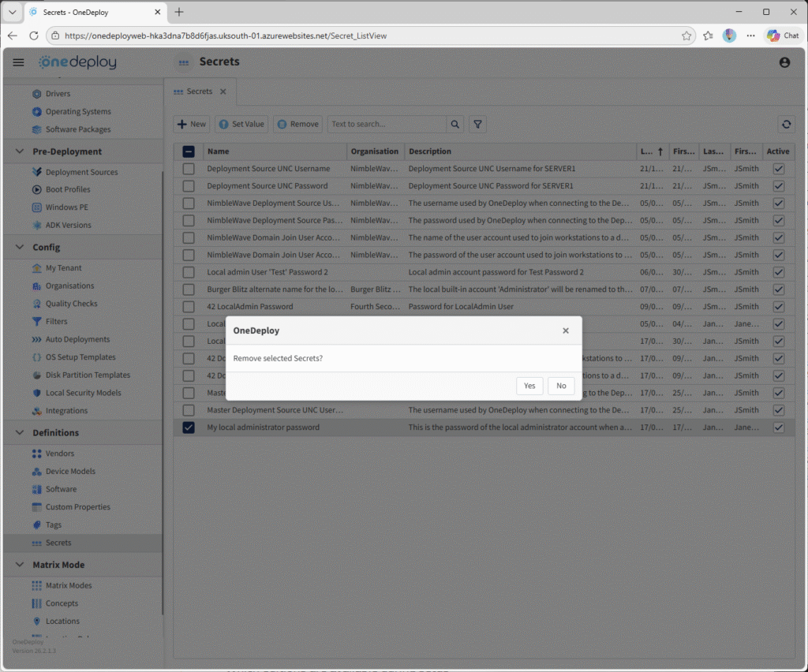
Task: Select the Secrets tab
Action: tap(200, 91)
